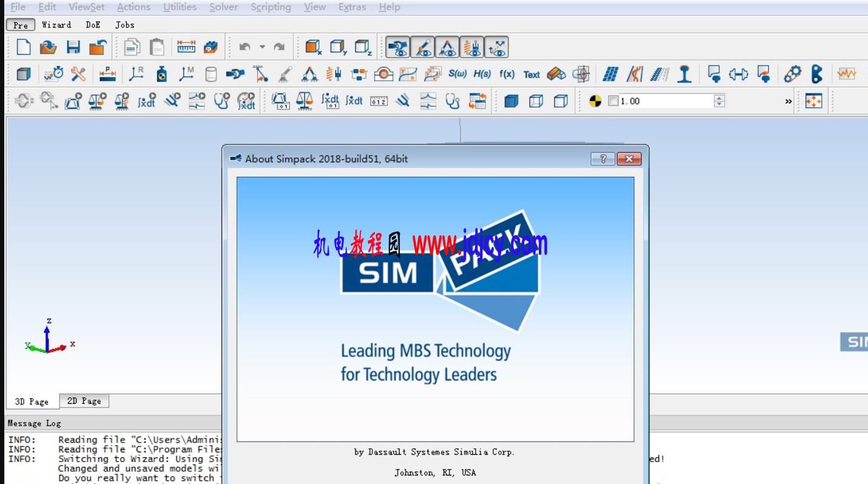Screen dimensions: 868x484
Task: Run measurements 012 counter icon
Action: pos(378,101)
